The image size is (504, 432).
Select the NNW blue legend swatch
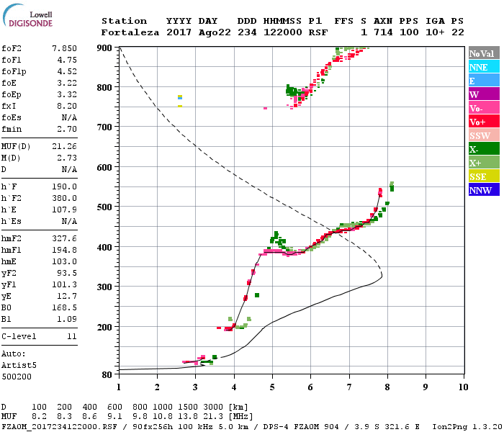pos(484,189)
